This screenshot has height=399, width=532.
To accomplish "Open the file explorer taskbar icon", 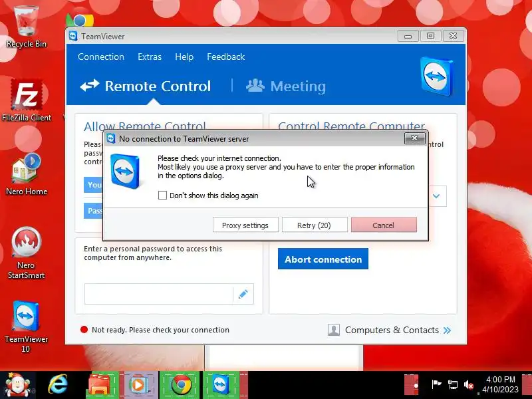I will [99, 385].
